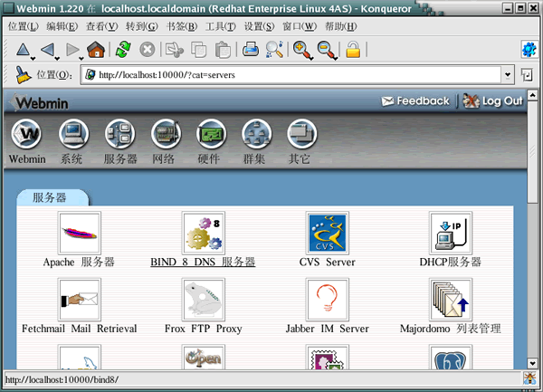Zoom in with the plus magnifier icon

302,50
